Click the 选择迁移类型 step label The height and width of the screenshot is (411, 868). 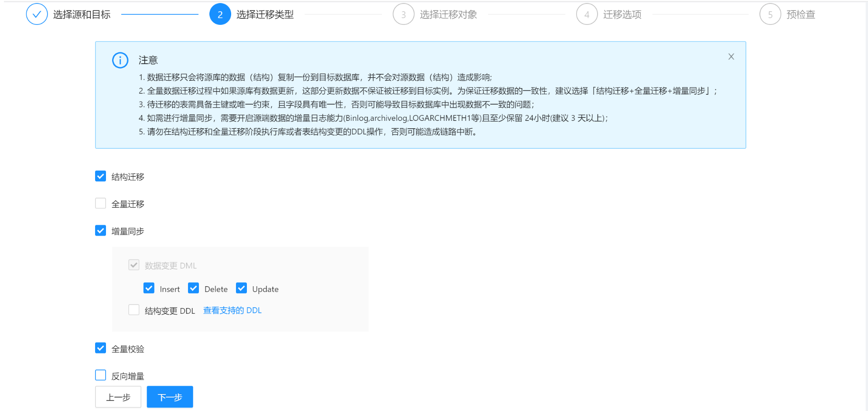265,14
